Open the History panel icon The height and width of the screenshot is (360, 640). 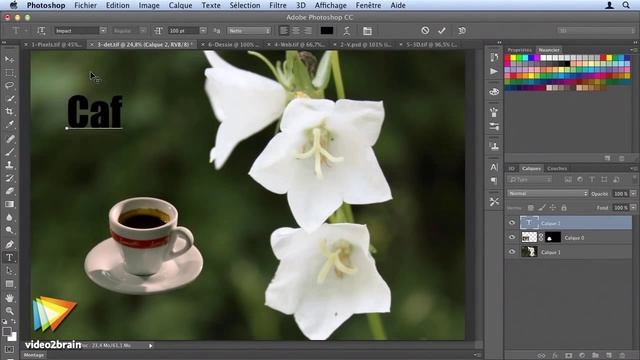(x=494, y=58)
